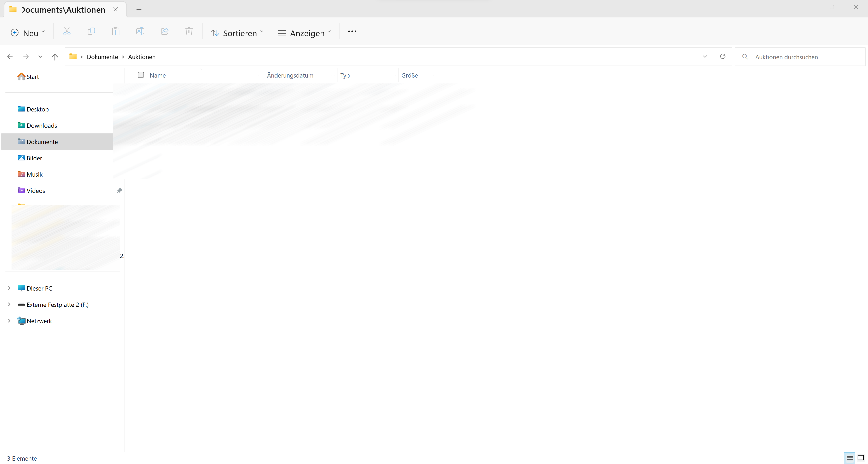Screen dimensions: 868x464
Task: Open the Anzeigen view menu
Action: point(304,33)
